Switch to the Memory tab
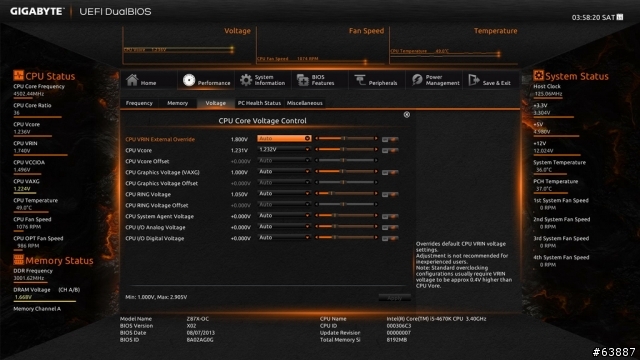Viewport: 640px width, 360px height. point(177,103)
